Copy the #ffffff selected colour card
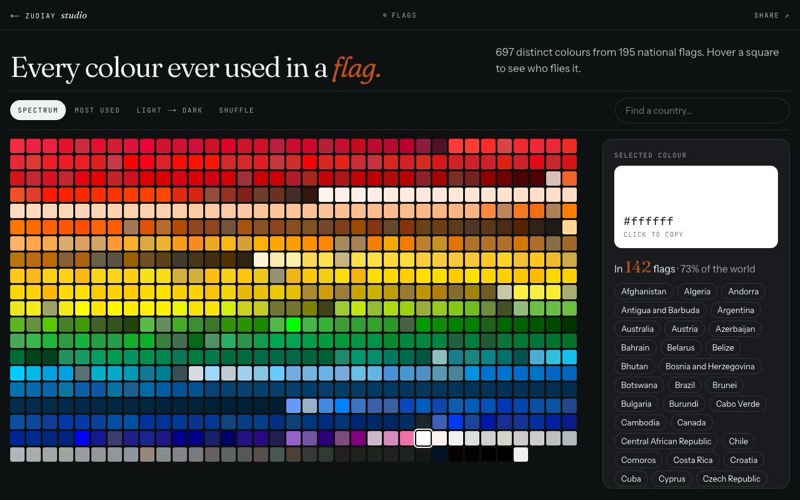Screen dimensions: 800x500 pyautogui.click(x=696, y=207)
